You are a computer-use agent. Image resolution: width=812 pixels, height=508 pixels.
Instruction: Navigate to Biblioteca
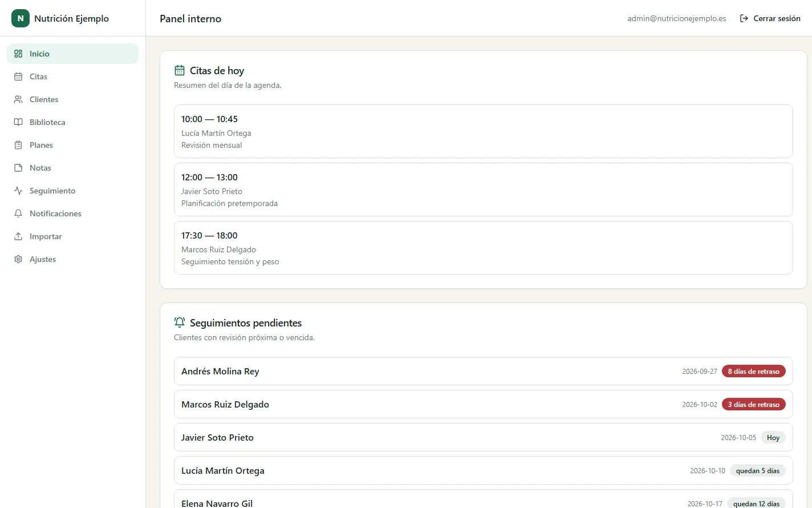tap(72, 122)
